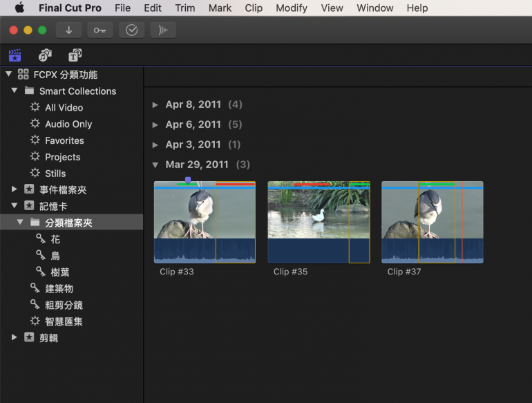
Task: Click the folder icon beside 分類檔案夾
Action: pyautogui.click(x=35, y=223)
